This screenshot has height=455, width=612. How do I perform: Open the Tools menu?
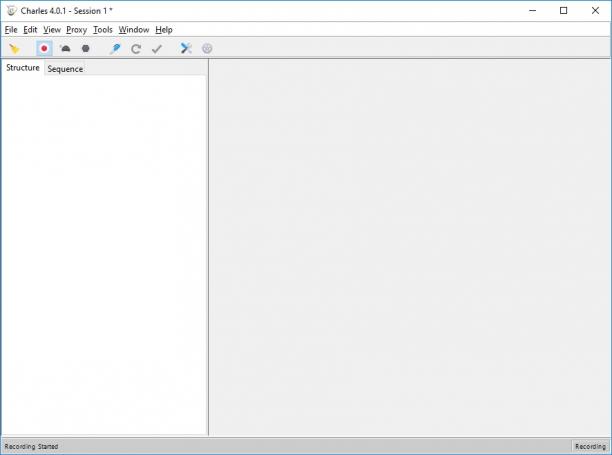click(x=103, y=30)
